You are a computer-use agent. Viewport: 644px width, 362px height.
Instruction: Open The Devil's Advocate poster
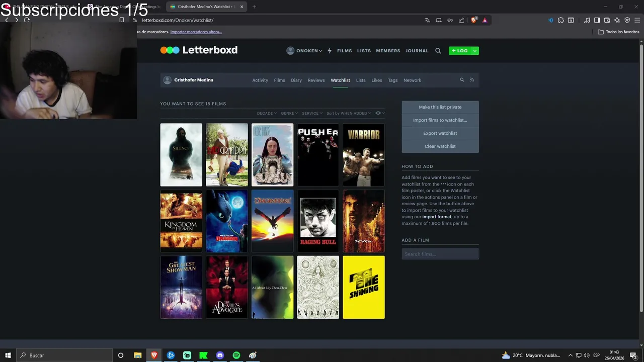pyautogui.click(x=227, y=287)
